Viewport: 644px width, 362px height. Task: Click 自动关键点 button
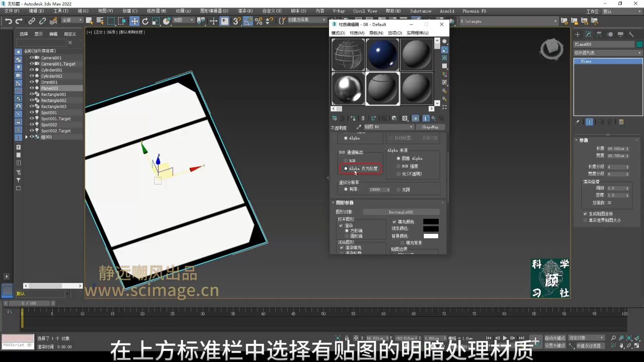[x=555, y=338]
